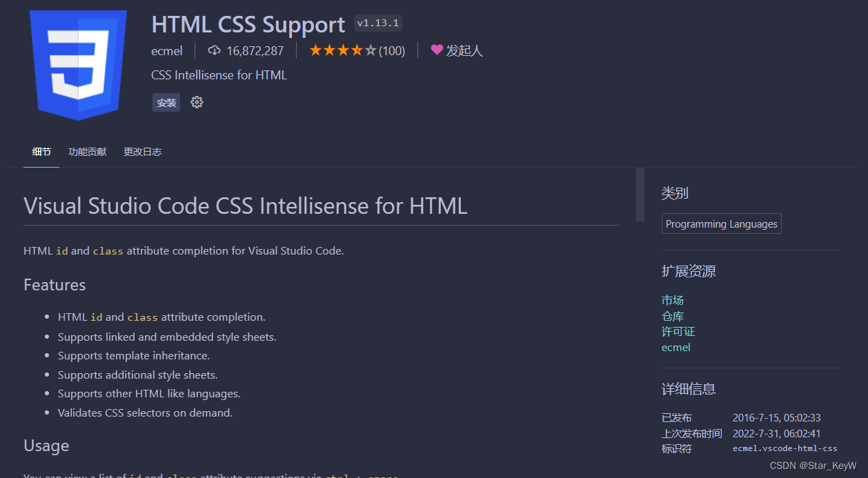Open the 许可证 license link
868x478 pixels.
(678, 332)
